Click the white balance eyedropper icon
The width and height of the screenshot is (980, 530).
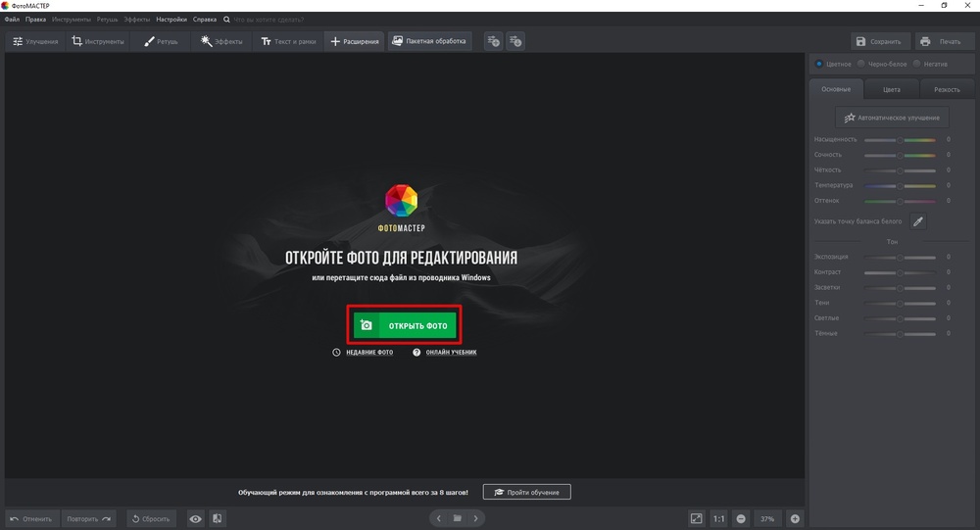click(x=918, y=221)
